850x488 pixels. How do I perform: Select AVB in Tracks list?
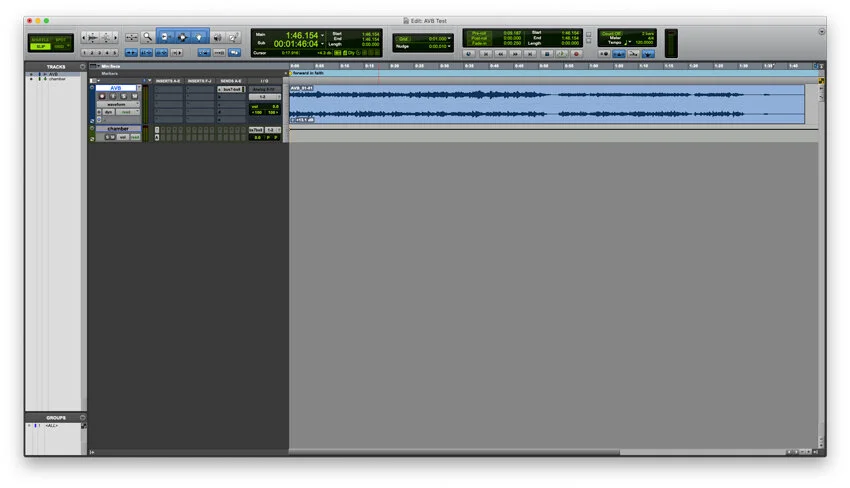(x=53, y=74)
